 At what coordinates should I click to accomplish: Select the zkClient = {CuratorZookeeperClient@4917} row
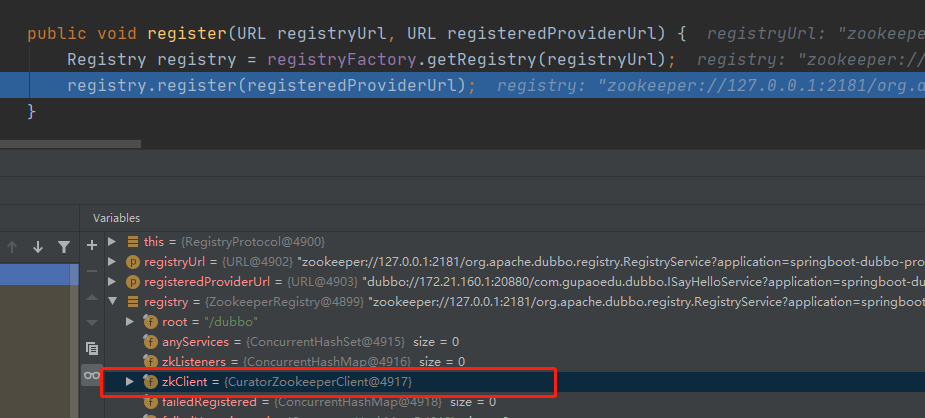[x=514, y=382]
